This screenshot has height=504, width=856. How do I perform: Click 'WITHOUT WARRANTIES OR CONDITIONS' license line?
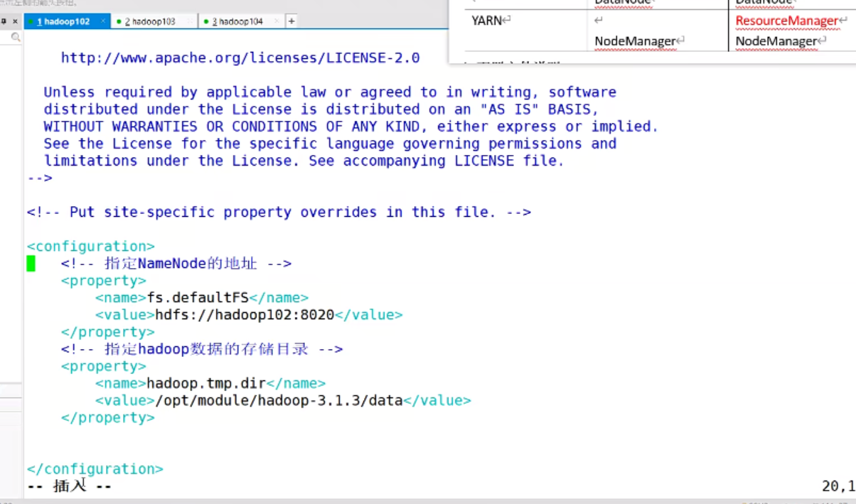(x=351, y=127)
